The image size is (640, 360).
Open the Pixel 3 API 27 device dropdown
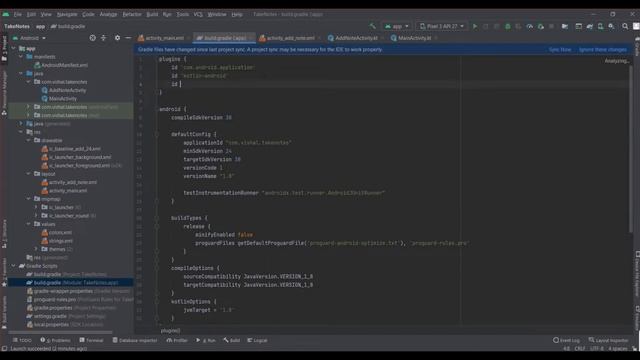coord(442,26)
